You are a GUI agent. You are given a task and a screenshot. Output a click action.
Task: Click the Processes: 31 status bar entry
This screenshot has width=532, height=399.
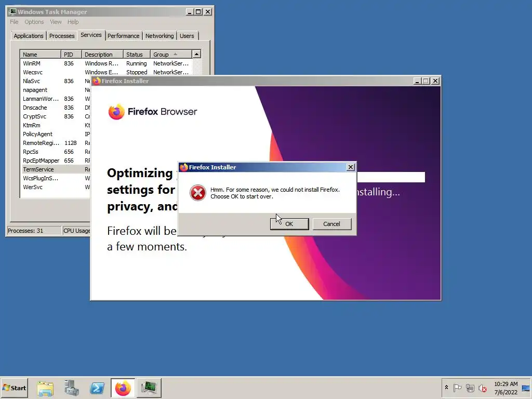click(33, 231)
